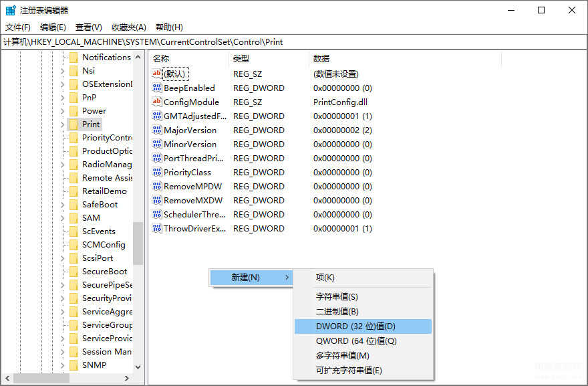
Task: Click the Registry Editor app icon in title bar
Action: click(11, 10)
